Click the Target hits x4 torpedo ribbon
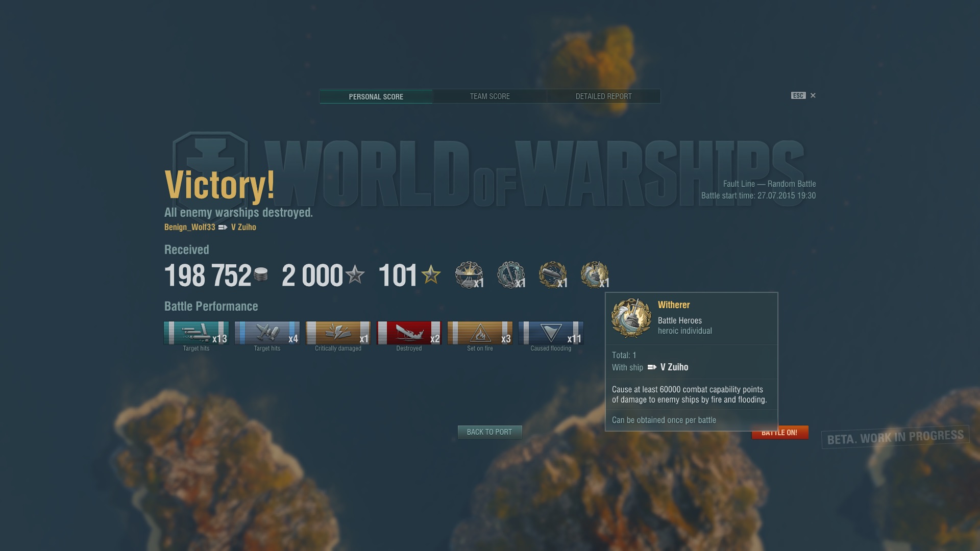 point(267,333)
